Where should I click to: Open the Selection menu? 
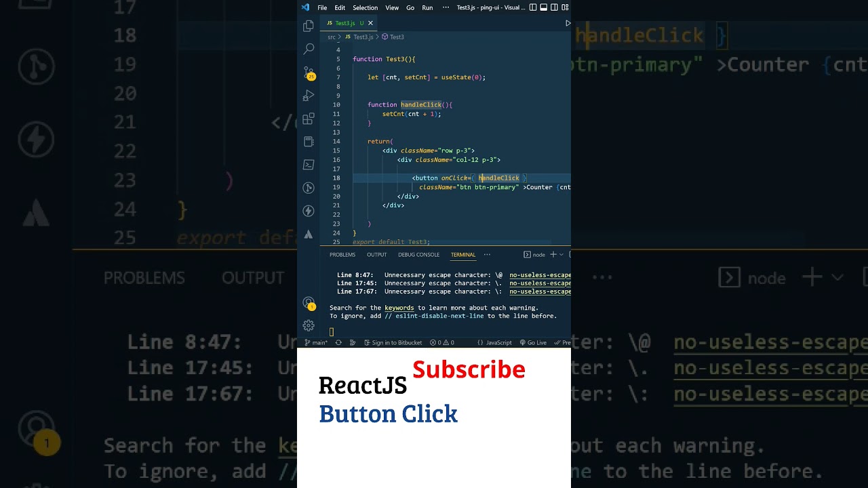tap(365, 7)
